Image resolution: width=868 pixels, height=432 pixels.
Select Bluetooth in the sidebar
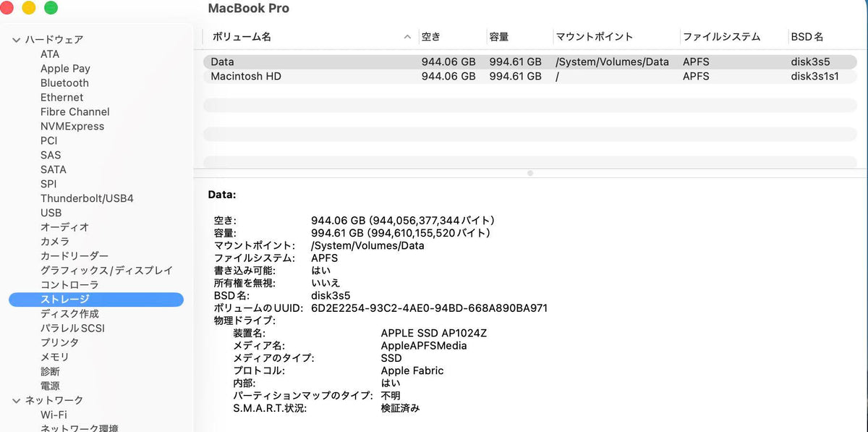point(64,83)
